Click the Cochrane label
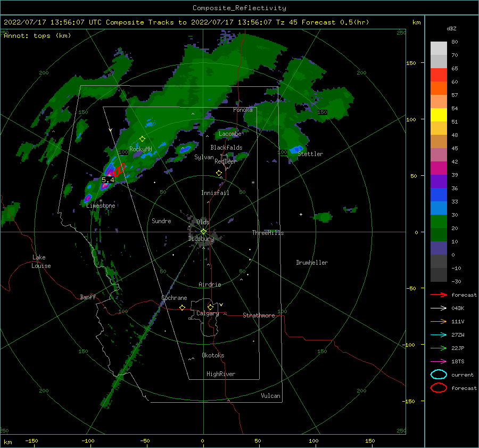This screenshot has width=479, height=448. coord(174,298)
